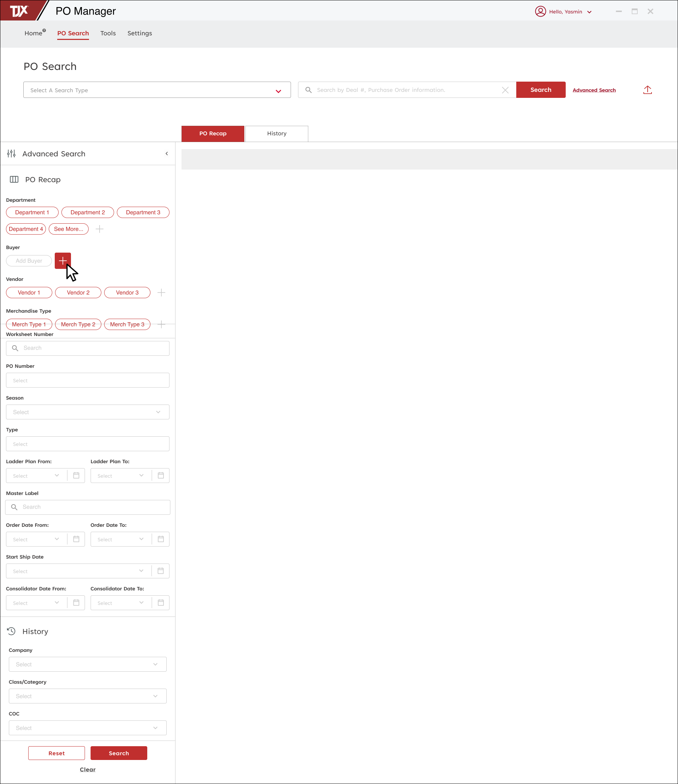Add a vendor with the plus icon
Image resolution: width=678 pixels, height=784 pixels.
tap(161, 293)
